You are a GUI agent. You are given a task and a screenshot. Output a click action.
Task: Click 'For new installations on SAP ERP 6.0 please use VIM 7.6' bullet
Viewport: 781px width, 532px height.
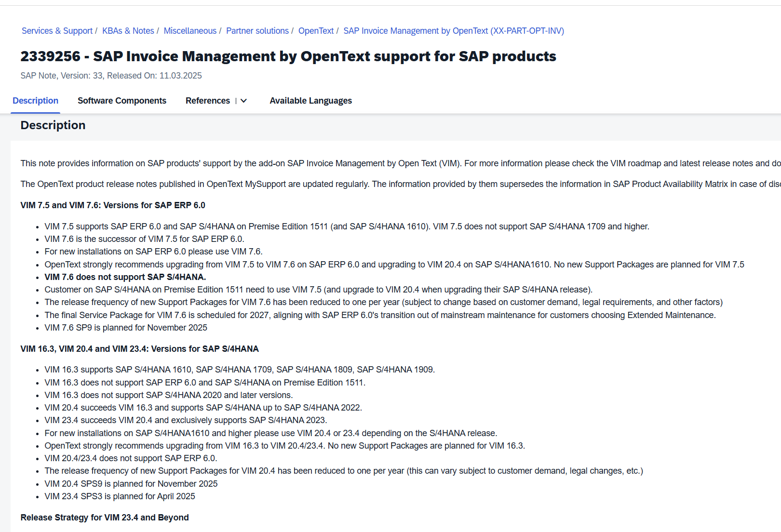pyautogui.click(x=154, y=252)
